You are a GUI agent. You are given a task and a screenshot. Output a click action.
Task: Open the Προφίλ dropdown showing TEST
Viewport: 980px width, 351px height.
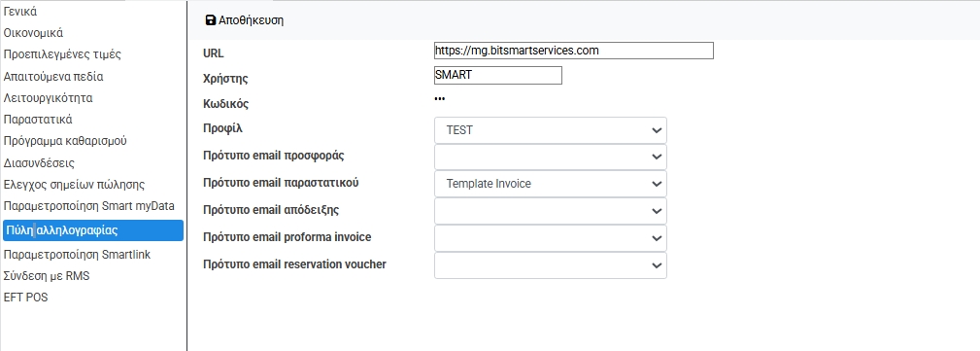point(551,130)
